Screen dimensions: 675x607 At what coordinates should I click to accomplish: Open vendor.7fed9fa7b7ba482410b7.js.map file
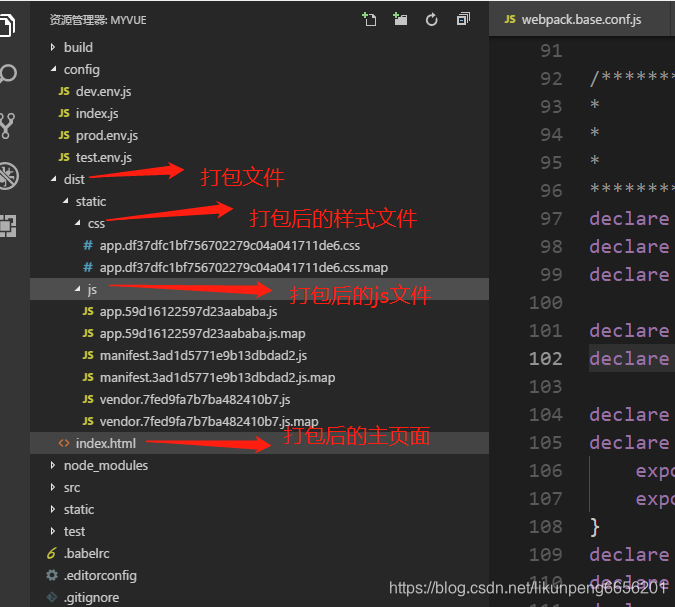click(x=259, y=421)
